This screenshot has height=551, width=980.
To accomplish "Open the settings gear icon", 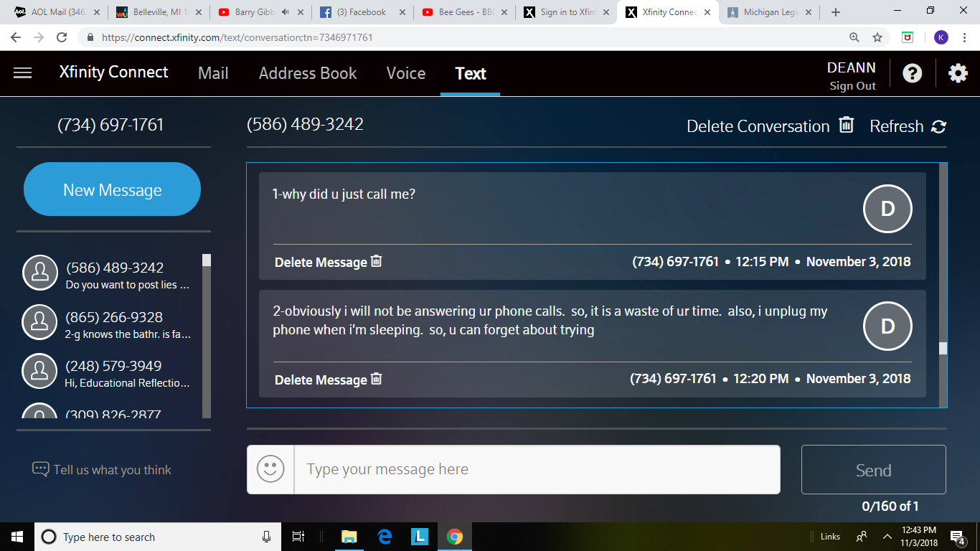I will [x=958, y=73].
